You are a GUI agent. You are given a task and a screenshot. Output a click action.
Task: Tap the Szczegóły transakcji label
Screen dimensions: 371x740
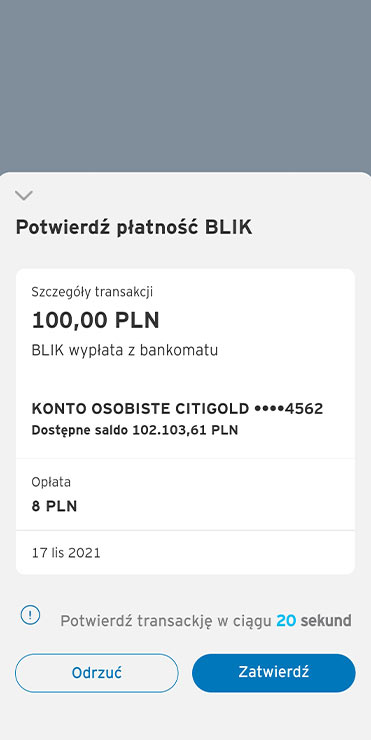[x=92, y=292]
